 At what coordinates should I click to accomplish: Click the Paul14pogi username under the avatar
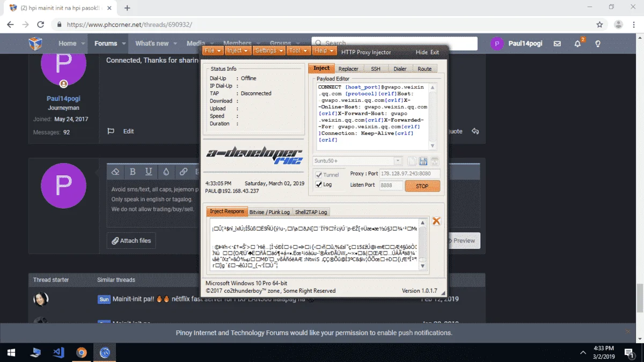coord(63,99)
